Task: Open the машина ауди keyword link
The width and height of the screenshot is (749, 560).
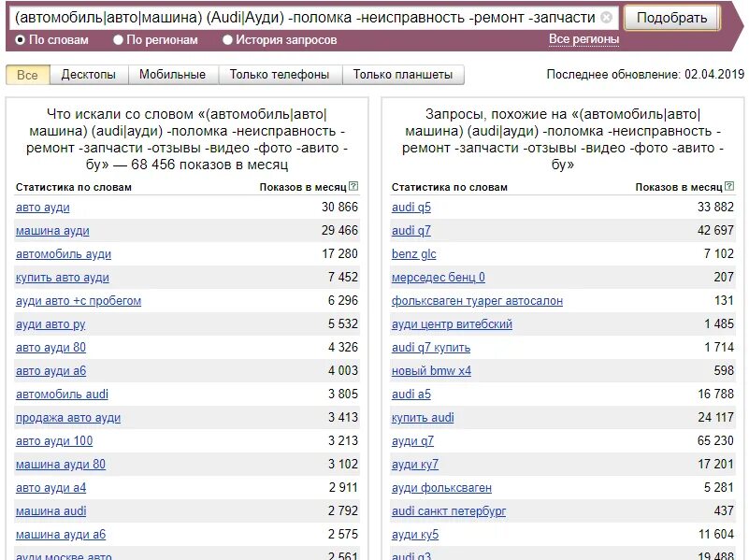Action: [52, 231]
